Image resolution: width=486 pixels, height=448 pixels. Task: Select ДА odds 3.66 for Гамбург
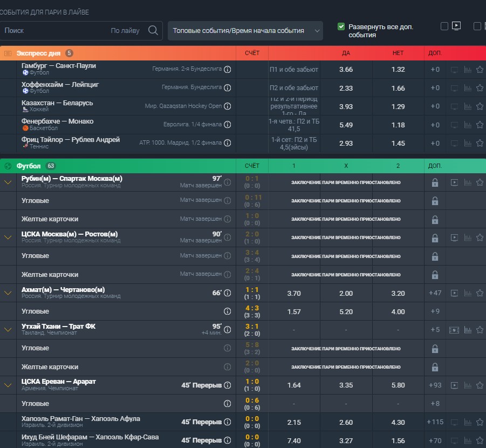pos(346,70)
